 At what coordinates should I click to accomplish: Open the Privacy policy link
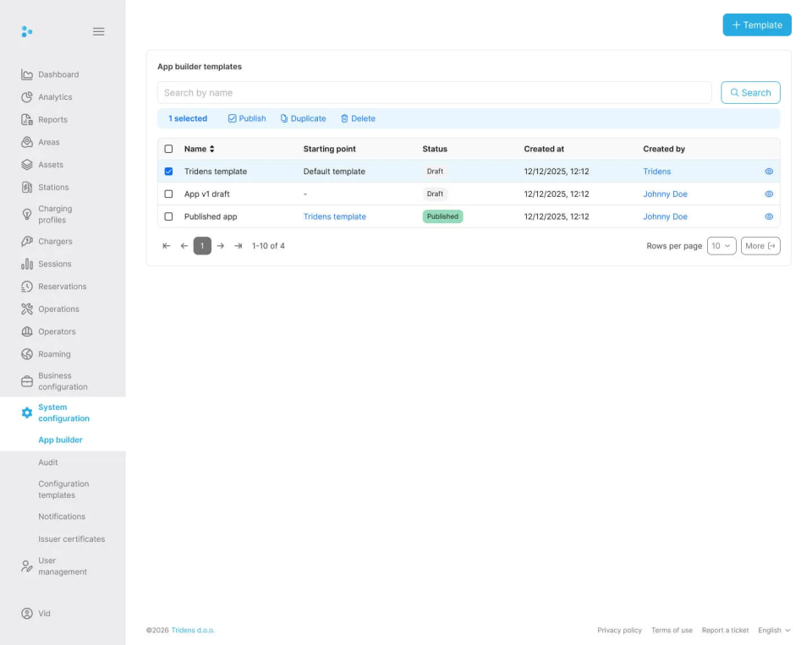[x=619, y=630]
